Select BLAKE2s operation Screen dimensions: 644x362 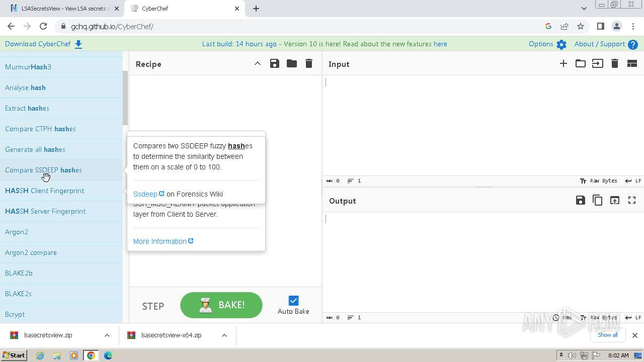(61, 294)
